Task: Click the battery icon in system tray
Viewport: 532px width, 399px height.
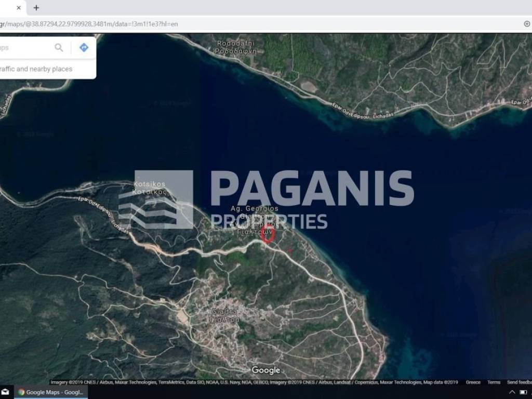Action: tap(525, 392)
